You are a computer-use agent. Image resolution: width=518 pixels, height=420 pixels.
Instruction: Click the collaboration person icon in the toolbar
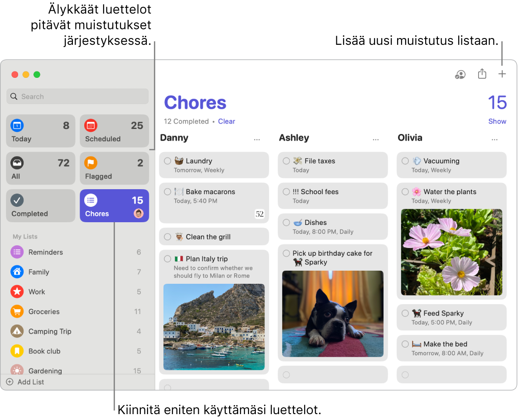click(460, 74)
